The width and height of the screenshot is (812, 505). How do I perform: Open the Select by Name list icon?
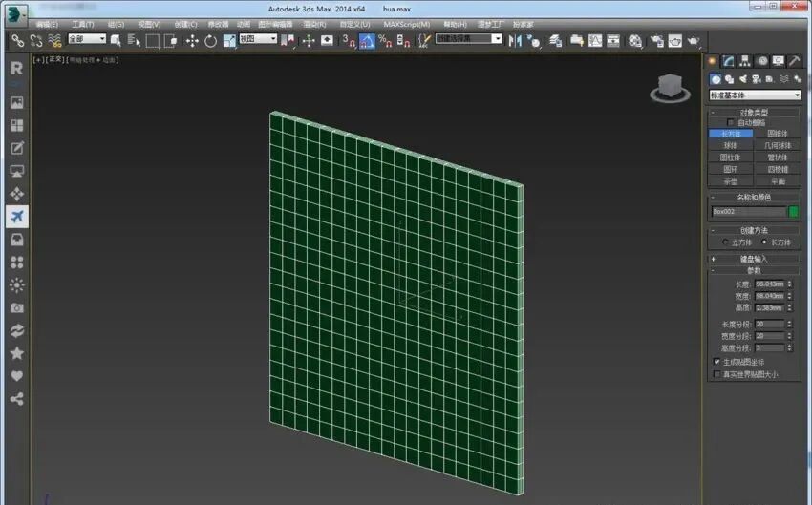click(134, 40)
